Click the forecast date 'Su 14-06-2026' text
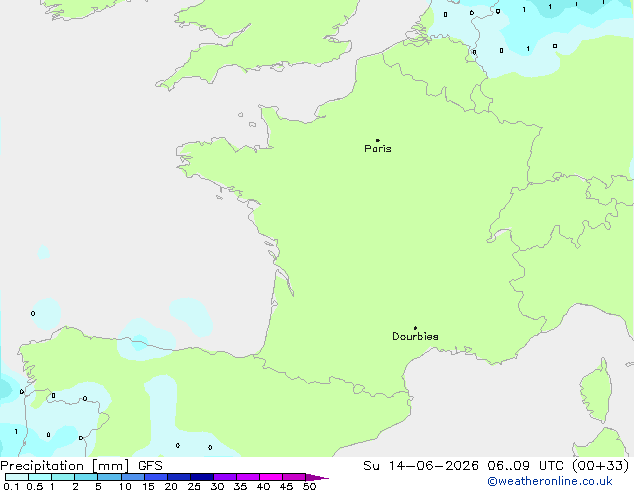The height and width of the screenshot is (490, 634). click(x=421, y=466)
